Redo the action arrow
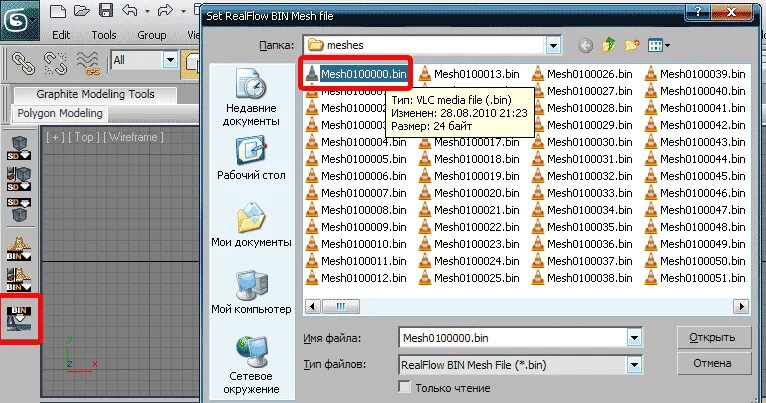The height and width of the screenshot is (403, 766). tap(166, 10)
